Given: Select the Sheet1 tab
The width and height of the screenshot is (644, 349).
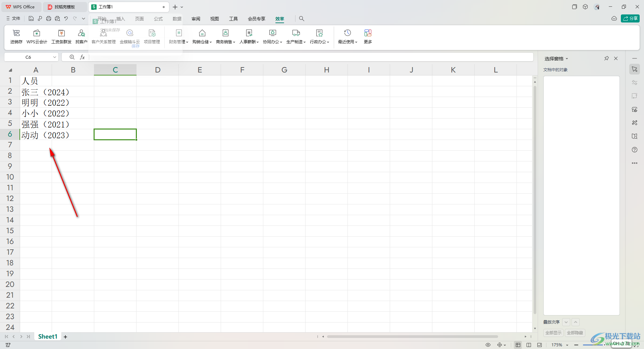Looking at the screenshot, I should (48, 337).
